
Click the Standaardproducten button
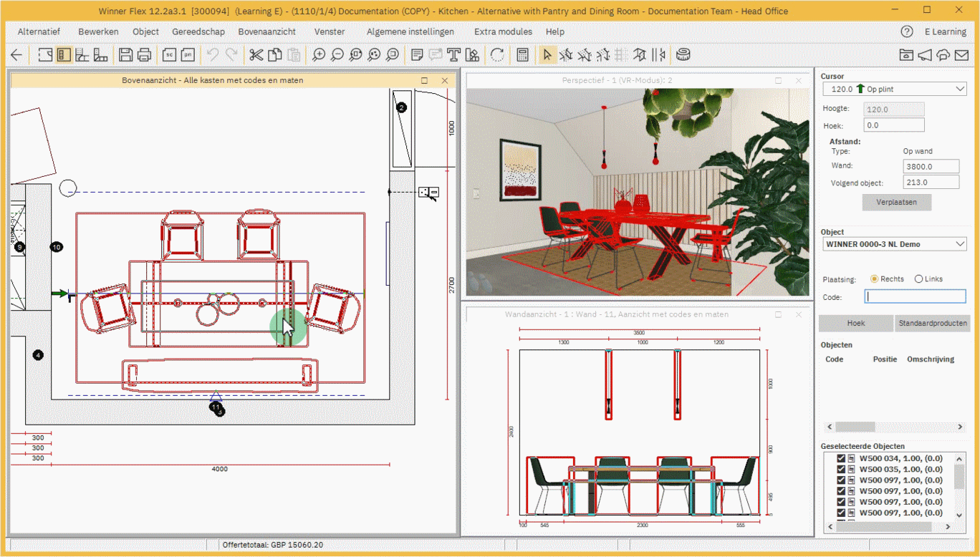932,323
